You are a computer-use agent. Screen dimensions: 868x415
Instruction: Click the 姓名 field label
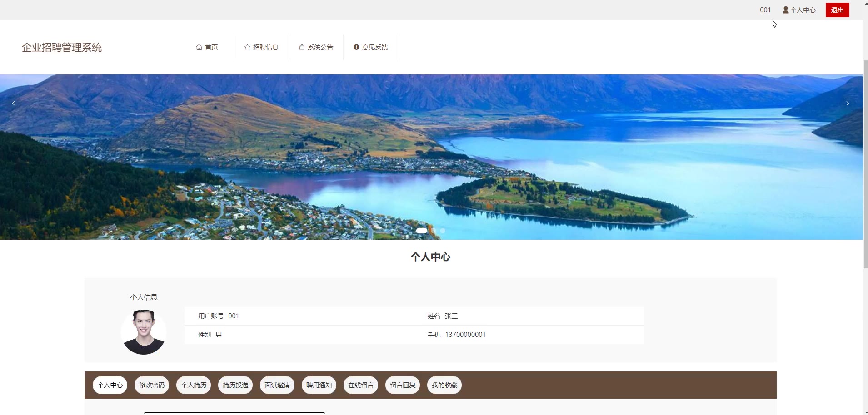434,316
